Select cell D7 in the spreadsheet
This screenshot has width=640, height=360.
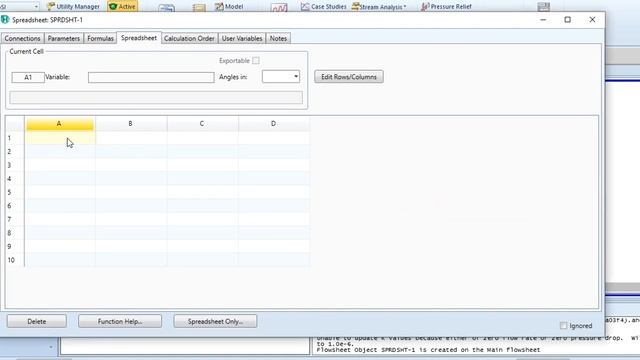(x=274, y=219)
